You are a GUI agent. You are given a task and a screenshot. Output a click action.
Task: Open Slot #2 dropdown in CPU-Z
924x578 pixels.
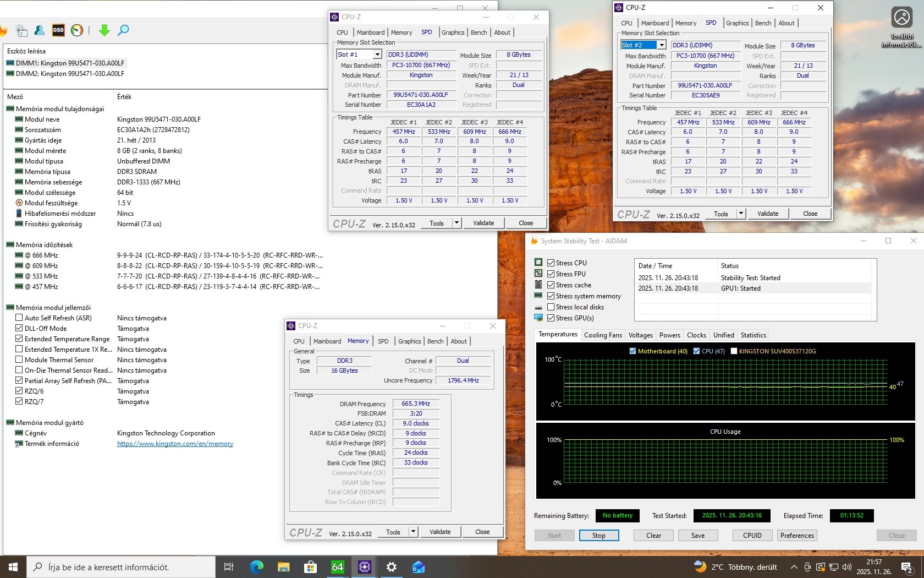pyautogui.click(x=662, y=45)
